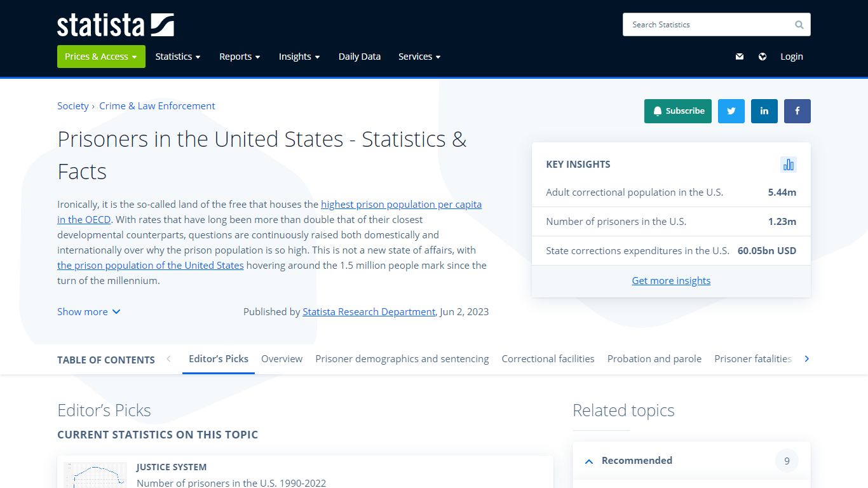
Task: Expand the Show more text
Action: (89, 312)
